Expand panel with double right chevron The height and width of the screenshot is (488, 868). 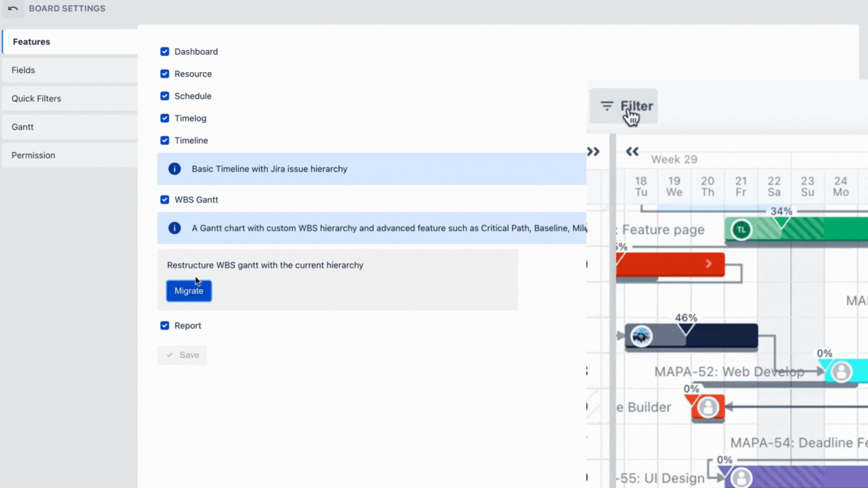(x=593, y=152)
